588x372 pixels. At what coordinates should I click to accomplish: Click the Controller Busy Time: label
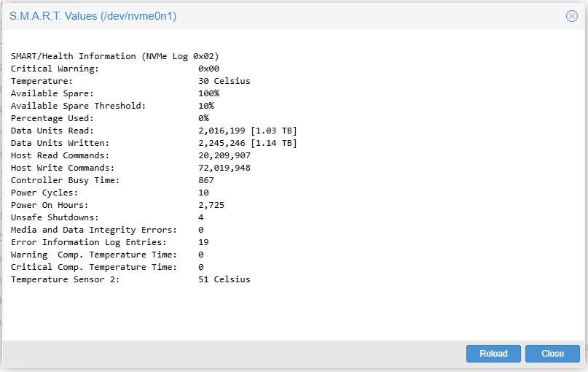click(x=66, y=180)
